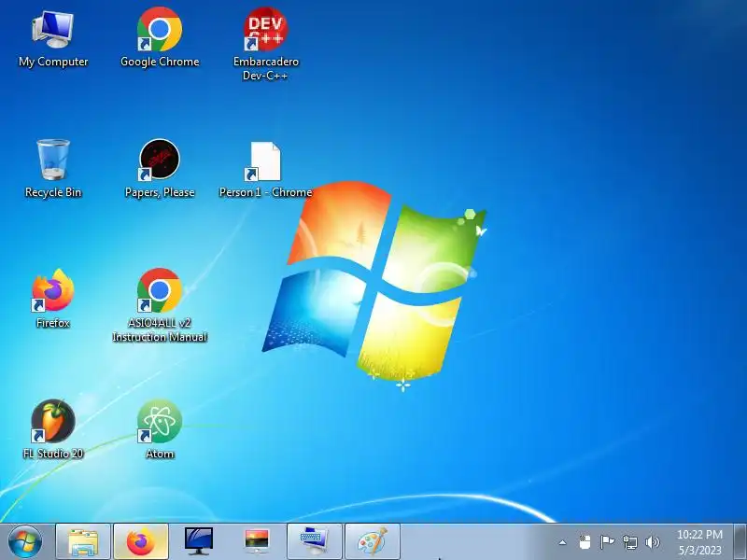Open the network tray icon
747x560 pixels.
(x=629, y=542)
